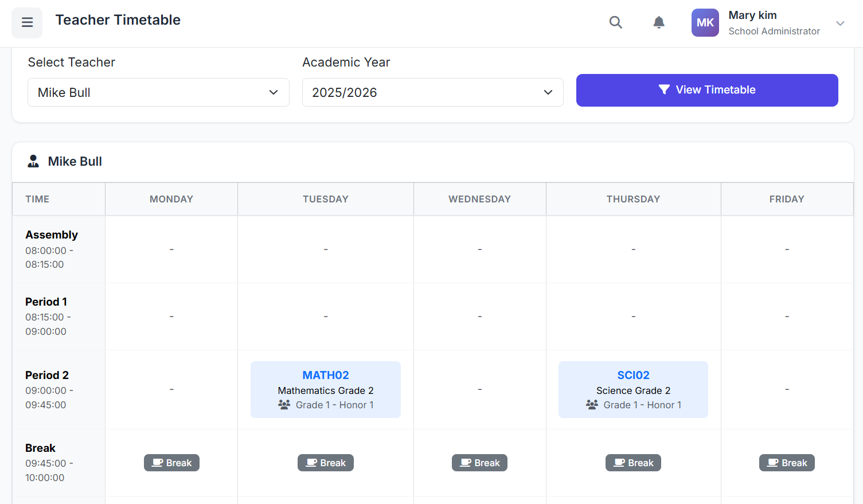Click the Mike Bull timetable header
This screenshot has height=504, width=863.
(75, 161)
